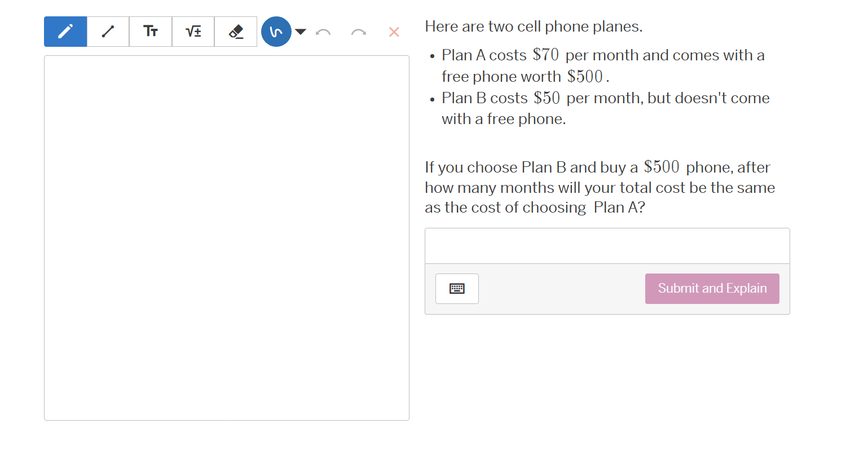This screenshot has height=472, width=868.
Task: Clear the scratchpad with the red X
Action: [x=394, y=32]
